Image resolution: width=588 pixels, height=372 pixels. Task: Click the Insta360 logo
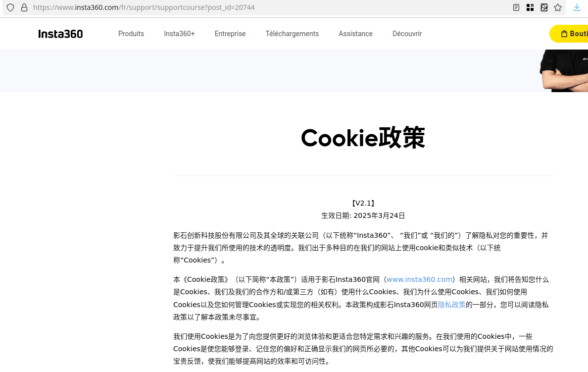pyautogui.click(x=60, y=34)
